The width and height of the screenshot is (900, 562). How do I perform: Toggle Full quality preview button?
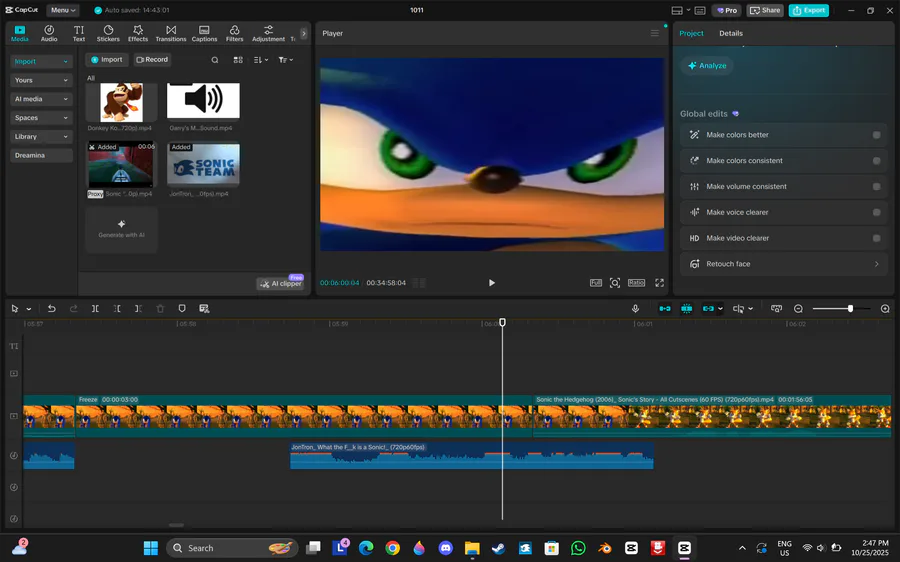pyautogui.click(x=596, y=282)
